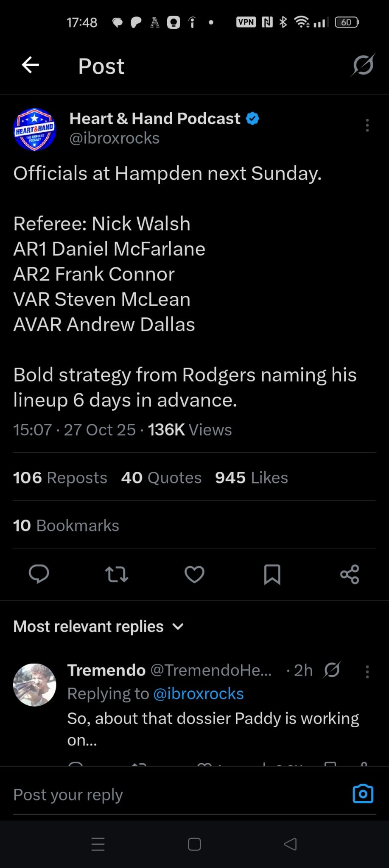View the 40 Quotes list
Viewport: 389px width, 868px height.
click(161, 478)
